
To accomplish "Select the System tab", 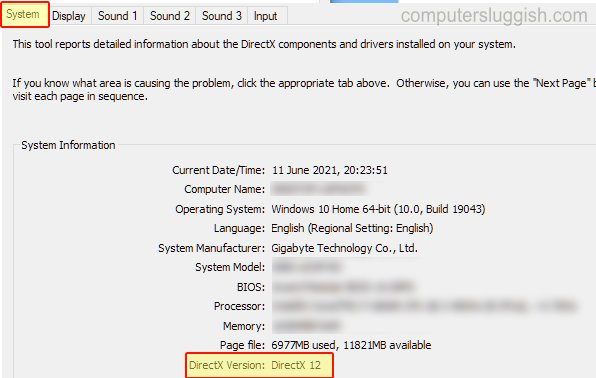I will pyautogui.click(x=24, y=15).
